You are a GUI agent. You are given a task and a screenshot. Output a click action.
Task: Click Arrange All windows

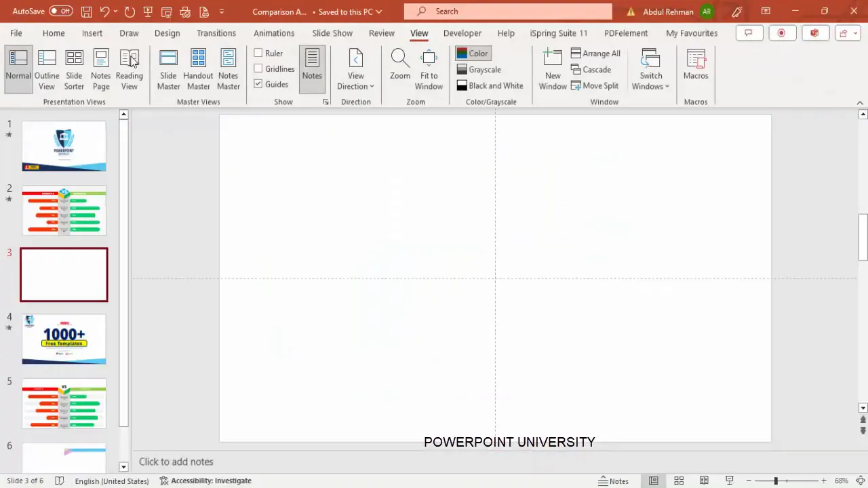[595, 54]
